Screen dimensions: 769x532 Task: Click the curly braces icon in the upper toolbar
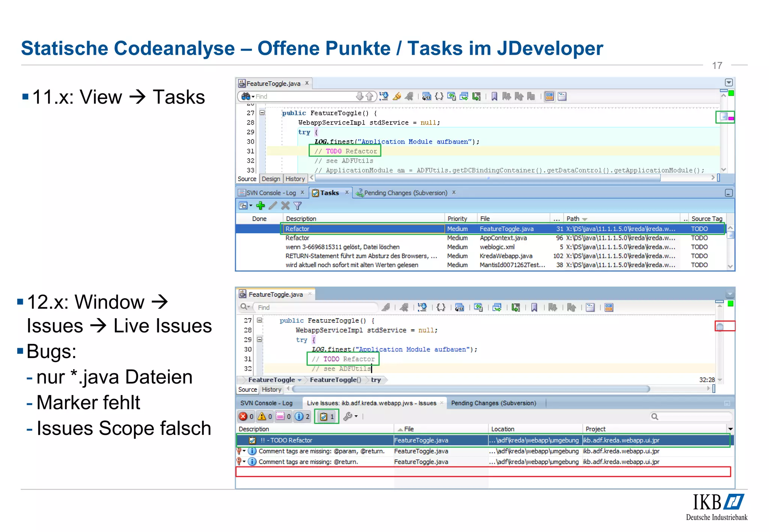tap(439, 96)
